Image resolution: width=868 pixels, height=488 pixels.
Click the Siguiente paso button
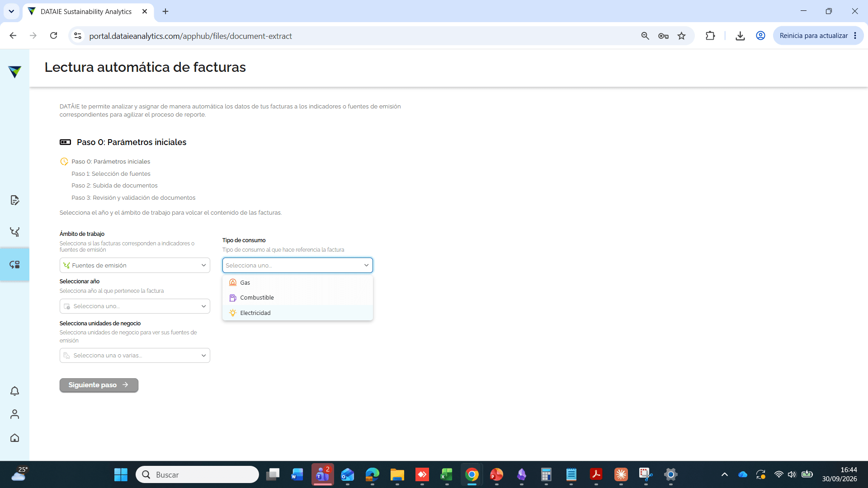pyautogui.click(x=99, y=385)
